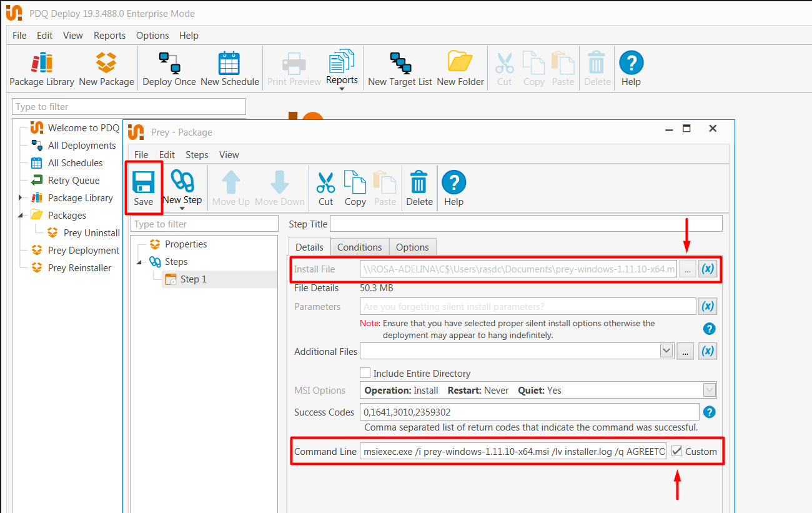Insert variable into Parameters field
The image size is (812, 513).
click(x=707, y=306)
